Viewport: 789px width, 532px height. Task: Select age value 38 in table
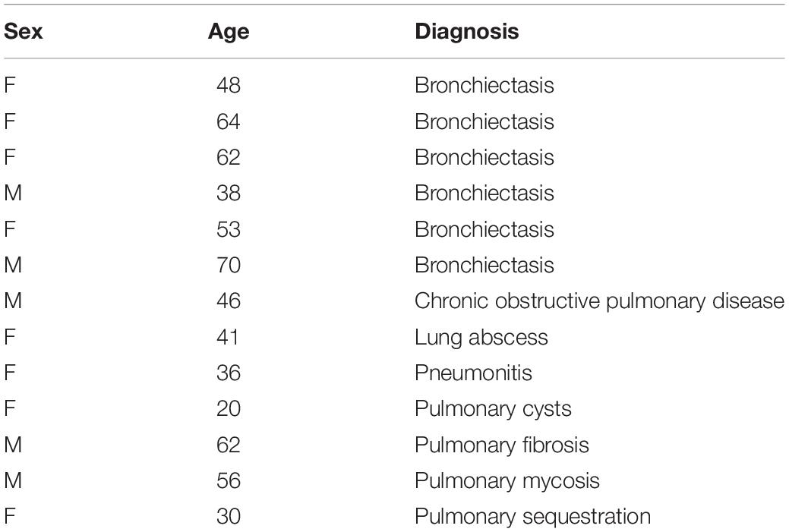pos(229,193)
